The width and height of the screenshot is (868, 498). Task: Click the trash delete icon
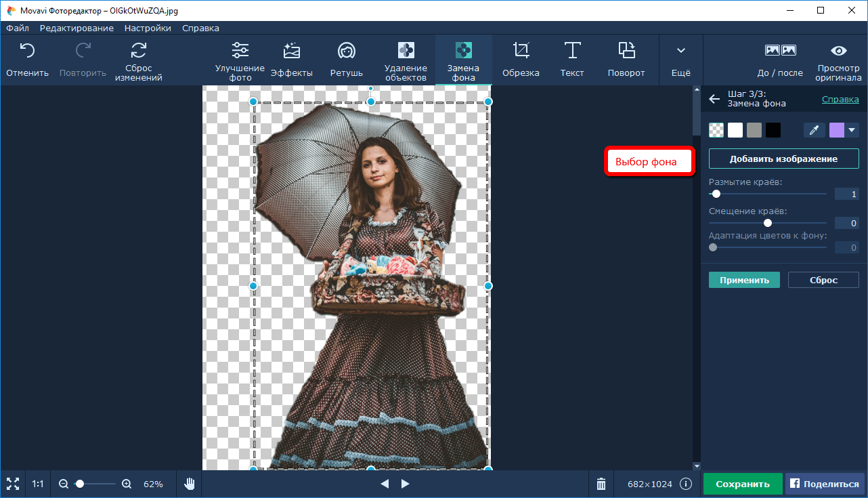[x=601, y=484]
